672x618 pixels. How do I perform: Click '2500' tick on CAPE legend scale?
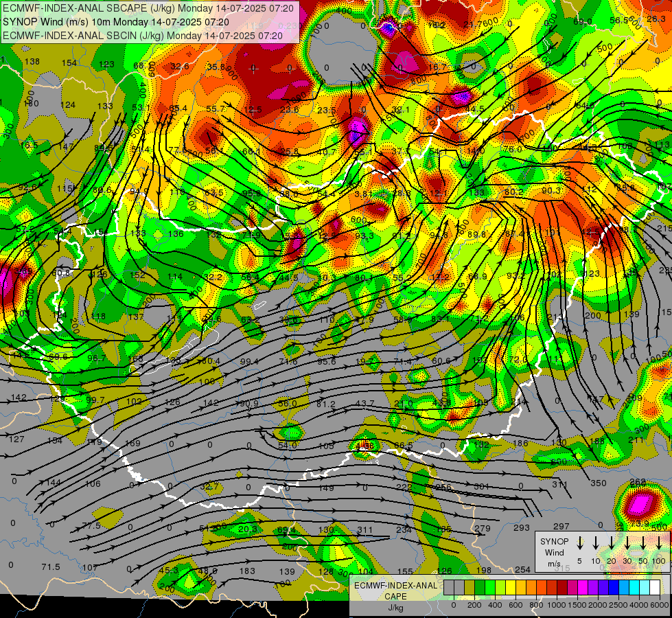[618, 605]
